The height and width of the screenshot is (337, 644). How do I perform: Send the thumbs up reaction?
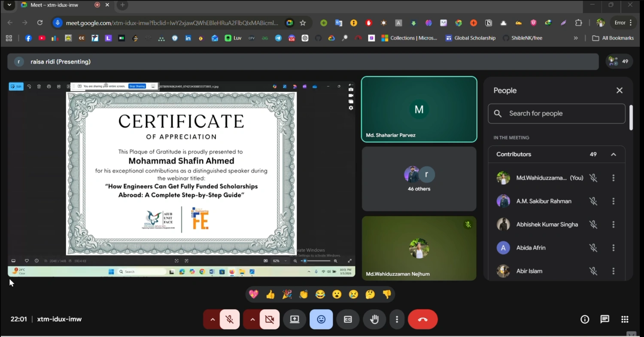click(270, 294)
